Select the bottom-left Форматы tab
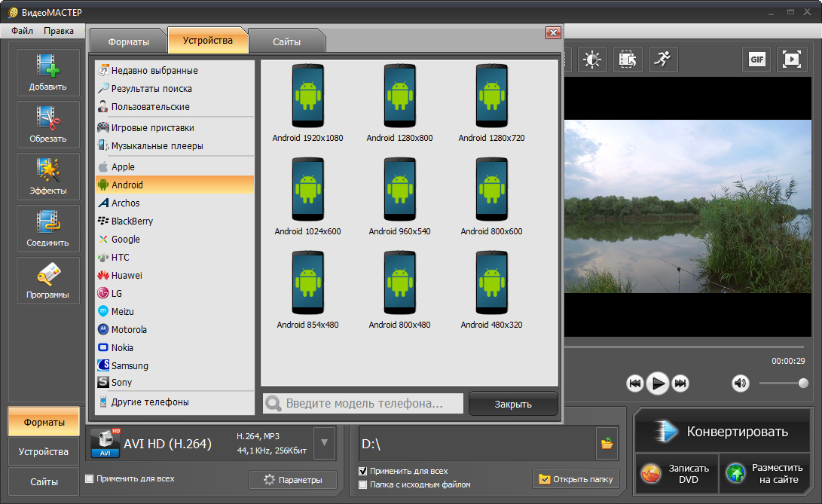This screenshot has height=504, width=822. tap(44, 422)
